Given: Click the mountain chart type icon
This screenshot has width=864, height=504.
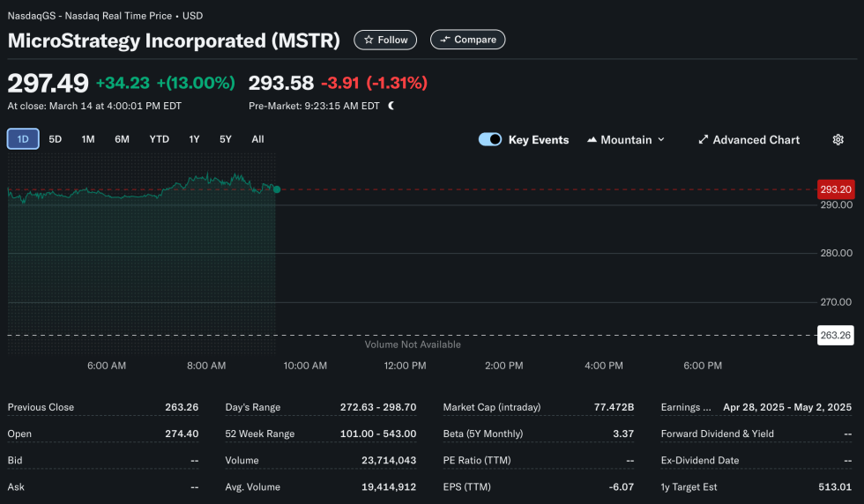Looking at the screenshot, I should tap(592, 140).
